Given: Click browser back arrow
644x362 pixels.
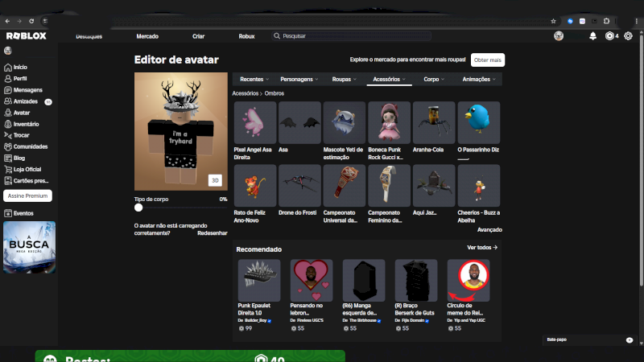Looking at the screenshot, I should [7, 21].
